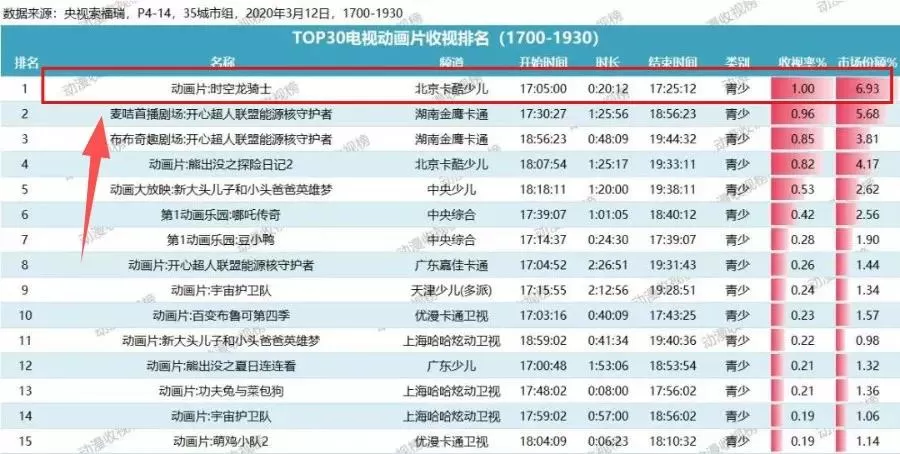Screen dimensions: 900x454
Task: Select the 频道 column header
Action: coord(451,62)
